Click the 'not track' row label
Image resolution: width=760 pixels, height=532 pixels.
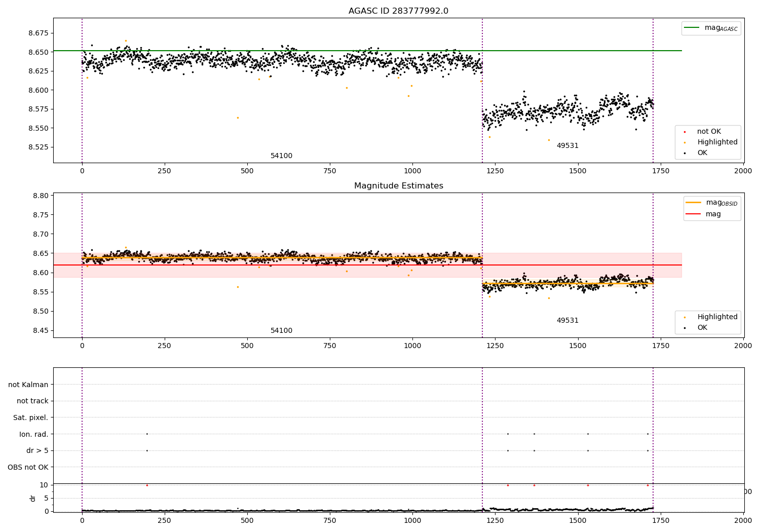pos(32,401)
